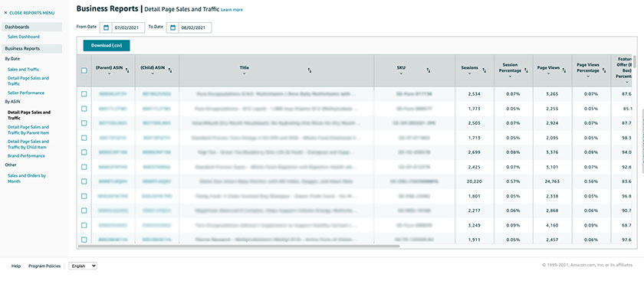The width and height of the screenshot is (644, 284).
Task: Sort by (Parent) ASIN using its sort arrows
Action: tap(127, 70)
